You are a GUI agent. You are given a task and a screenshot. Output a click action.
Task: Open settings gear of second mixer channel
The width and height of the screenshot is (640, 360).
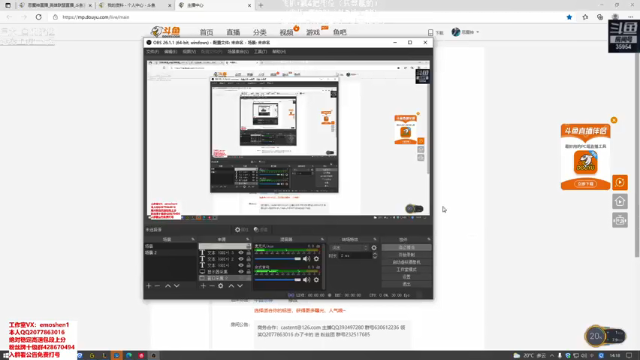pos(316,280)
